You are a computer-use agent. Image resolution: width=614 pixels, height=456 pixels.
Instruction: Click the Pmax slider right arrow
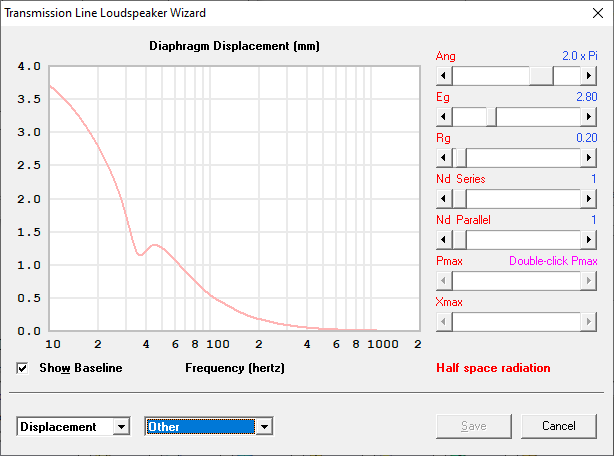(589, 281)
